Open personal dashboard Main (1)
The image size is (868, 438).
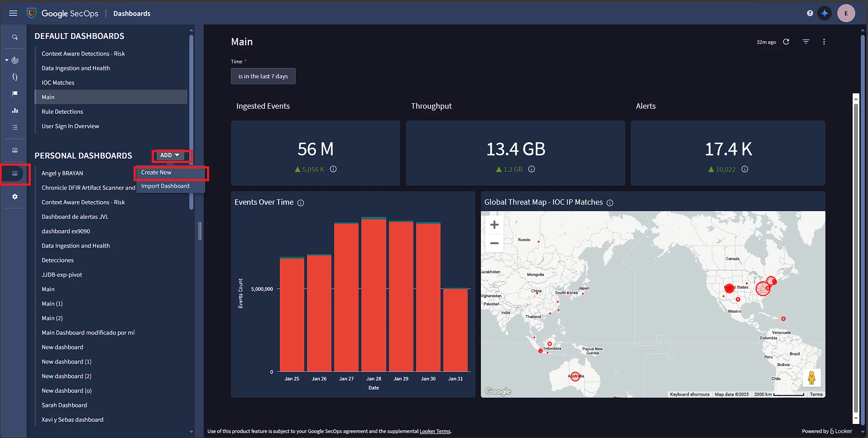pos(52,303)
